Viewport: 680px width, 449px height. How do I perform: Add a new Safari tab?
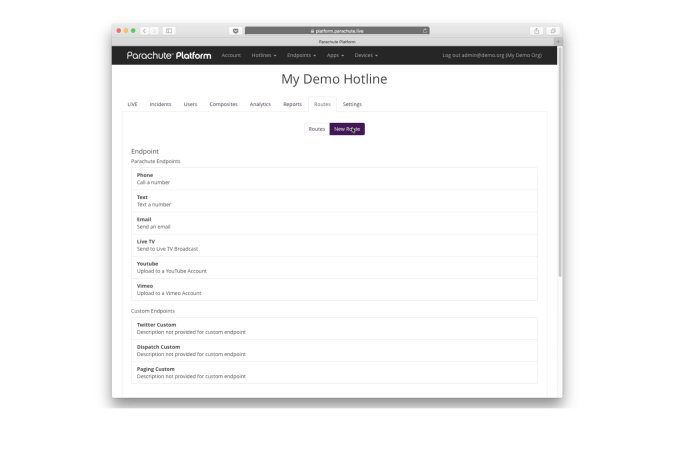pyautogui.click(x=558, y=42)
